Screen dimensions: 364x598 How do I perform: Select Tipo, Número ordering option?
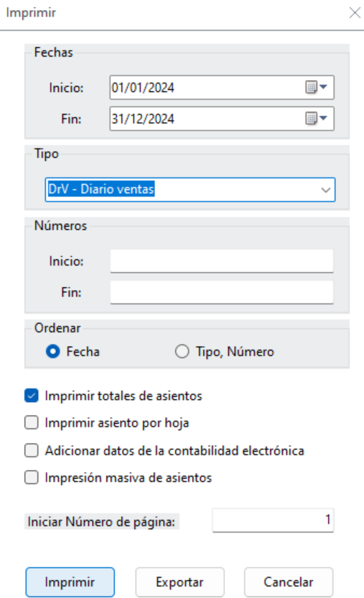[182, 351]
